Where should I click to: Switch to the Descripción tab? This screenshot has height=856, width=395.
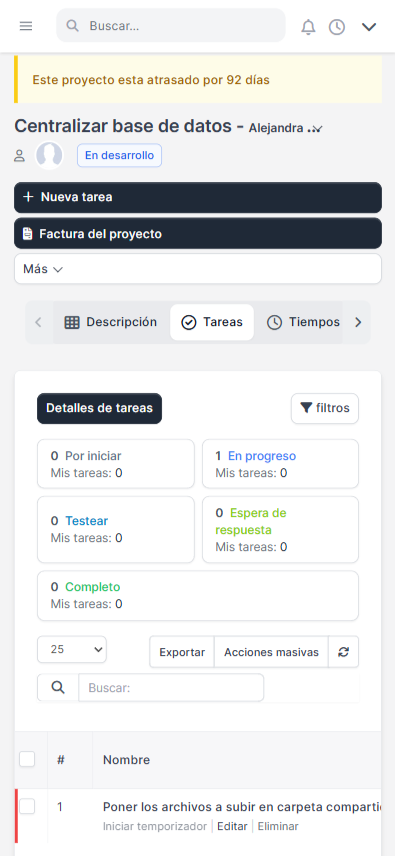point(111,322)
